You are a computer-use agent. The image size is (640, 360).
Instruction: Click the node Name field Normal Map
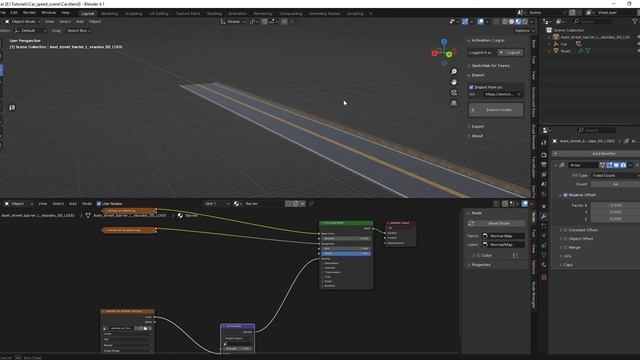[x=503, y=236]
